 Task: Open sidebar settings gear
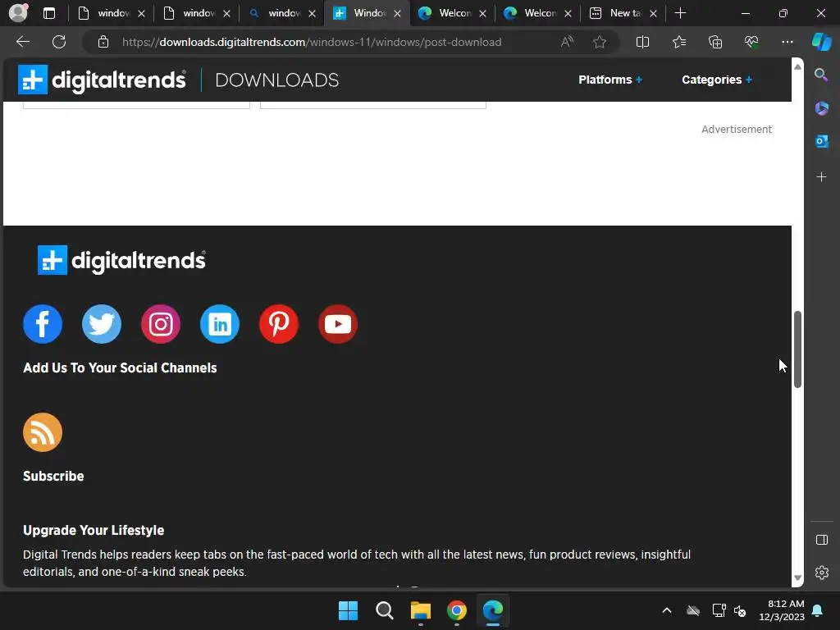tap(821, 572)
